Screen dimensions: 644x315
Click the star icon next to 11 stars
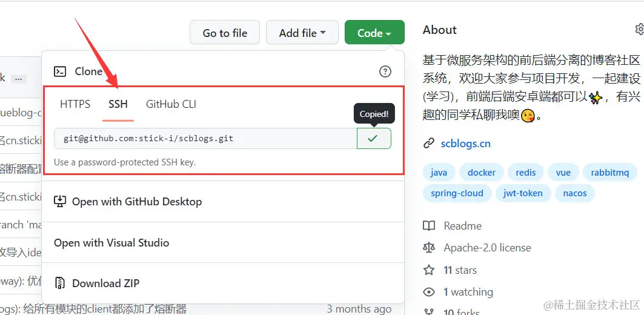coord(429,270)
